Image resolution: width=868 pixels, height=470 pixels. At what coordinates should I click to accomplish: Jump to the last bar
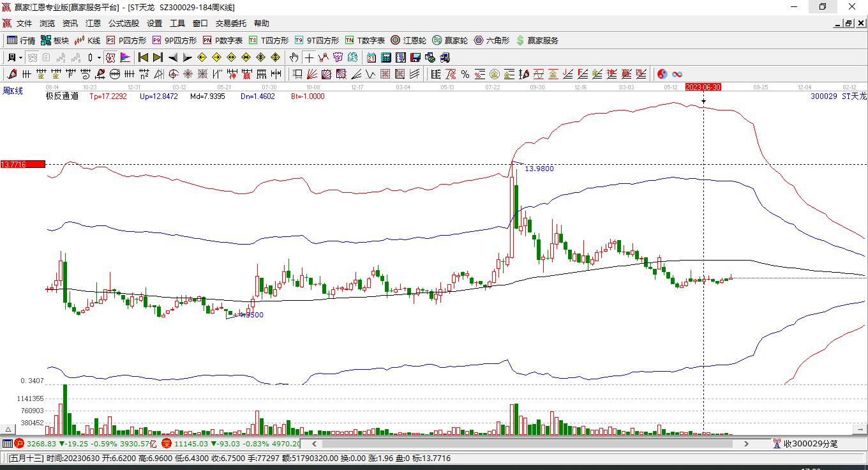click(x=158, y=57)
